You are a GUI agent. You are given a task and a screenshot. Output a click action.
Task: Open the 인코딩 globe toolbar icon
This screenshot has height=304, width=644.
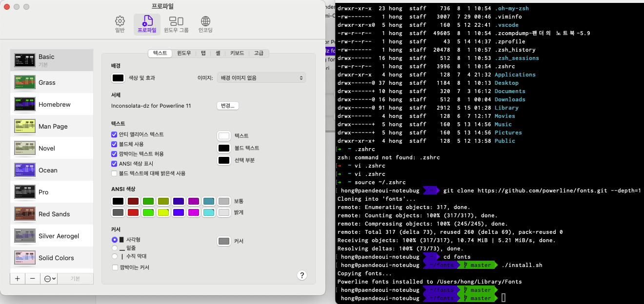tap(205, 25)
